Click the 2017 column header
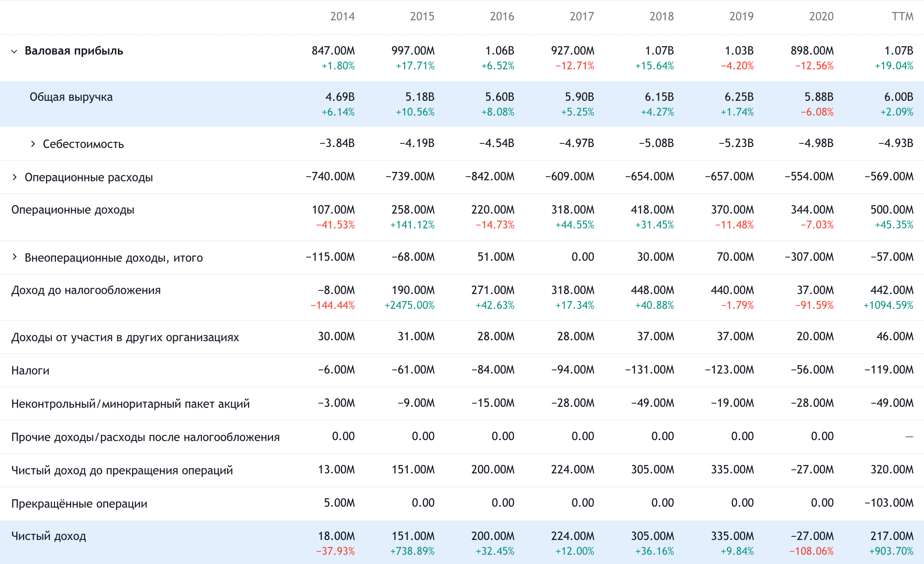The height and width of the screenshot is (564, 924). pos(582,17)
